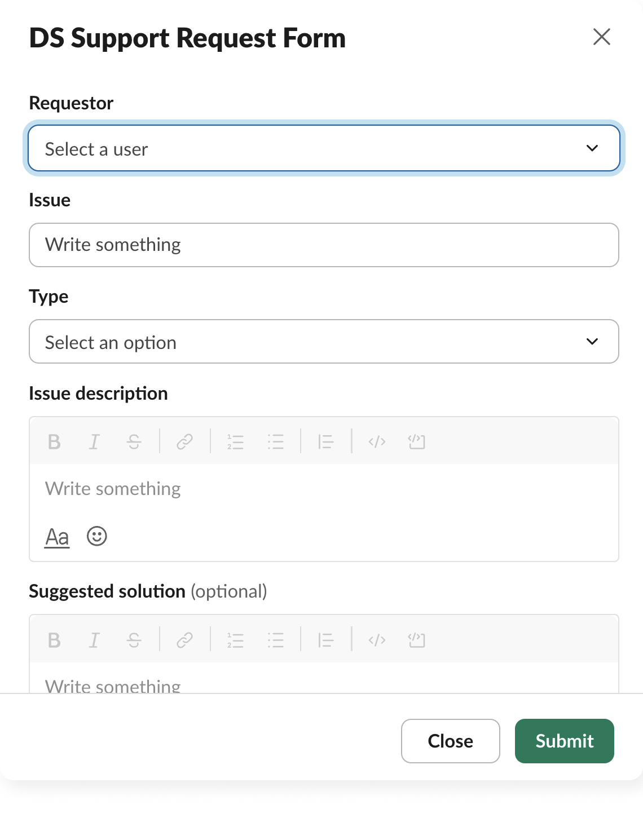Start bulleted list in Issue description

point(275,442)
